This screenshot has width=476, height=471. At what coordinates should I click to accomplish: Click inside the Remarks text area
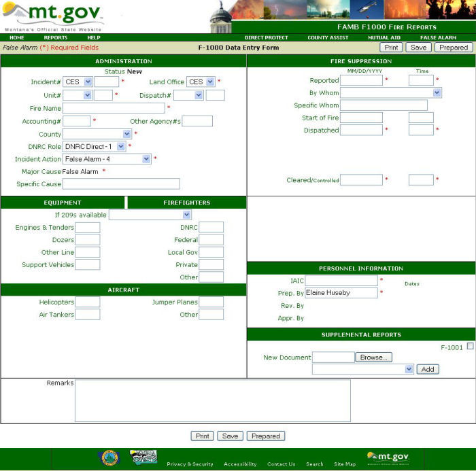tap(212, 400)
